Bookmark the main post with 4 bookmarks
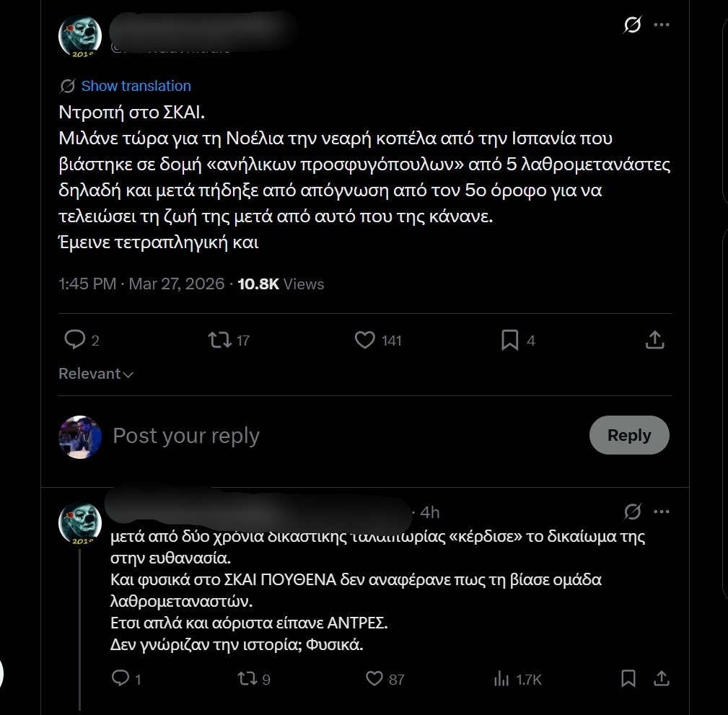 510,340
